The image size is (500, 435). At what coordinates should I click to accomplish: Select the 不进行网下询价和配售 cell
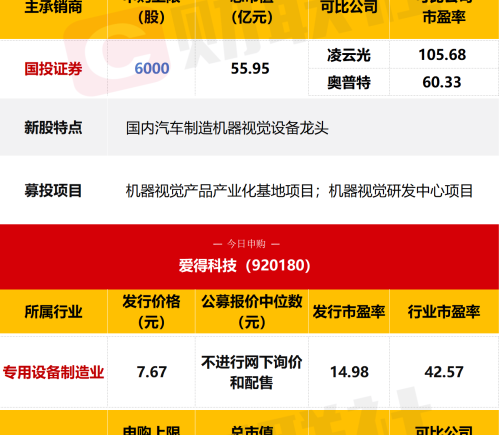pos(252,372)
